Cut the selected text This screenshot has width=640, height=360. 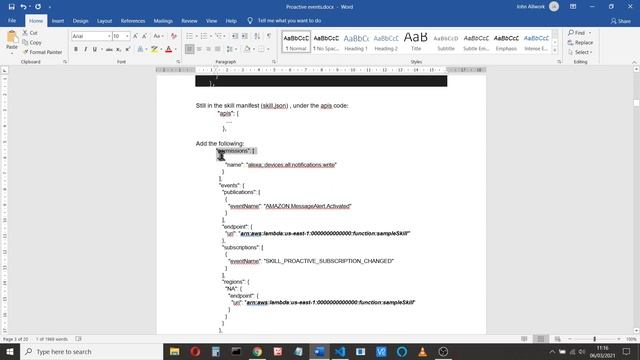(30, 33)
